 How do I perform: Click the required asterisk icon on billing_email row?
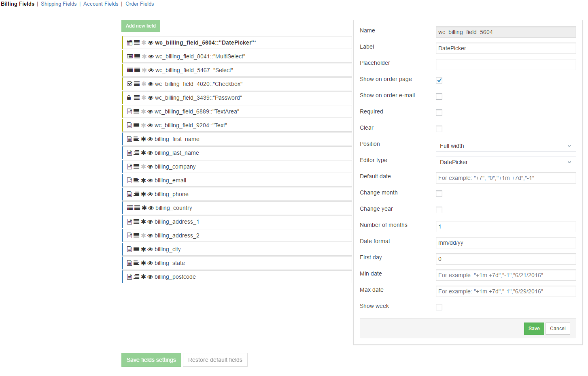(143, 180)
